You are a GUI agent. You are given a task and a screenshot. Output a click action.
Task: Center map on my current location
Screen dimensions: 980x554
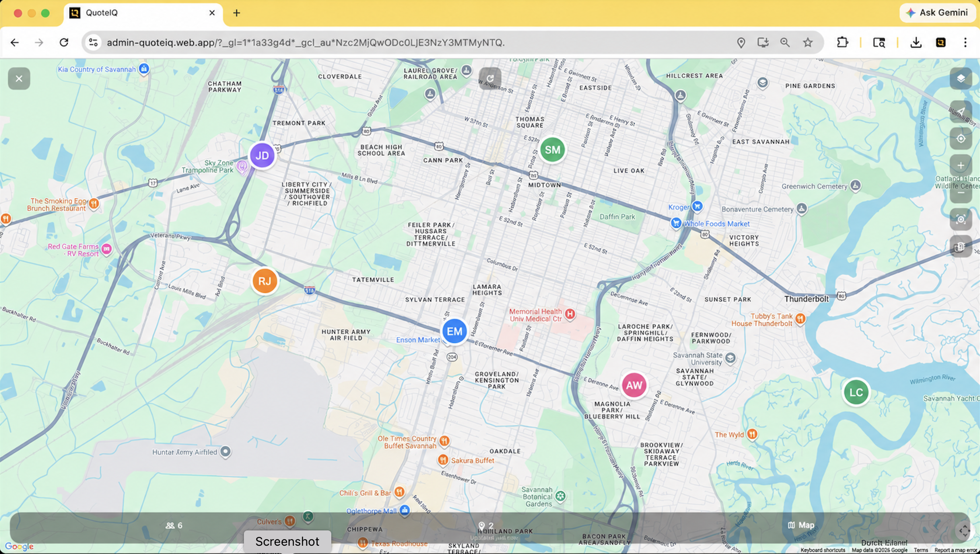coord(961,138)
